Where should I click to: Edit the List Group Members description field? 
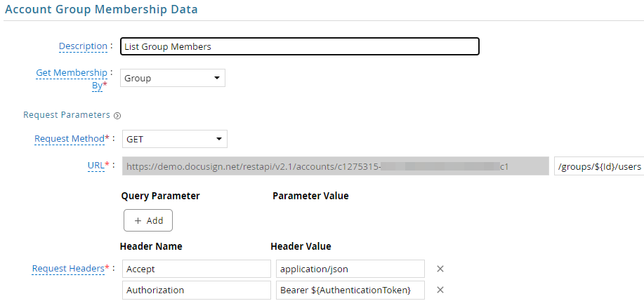pos(300,46)
